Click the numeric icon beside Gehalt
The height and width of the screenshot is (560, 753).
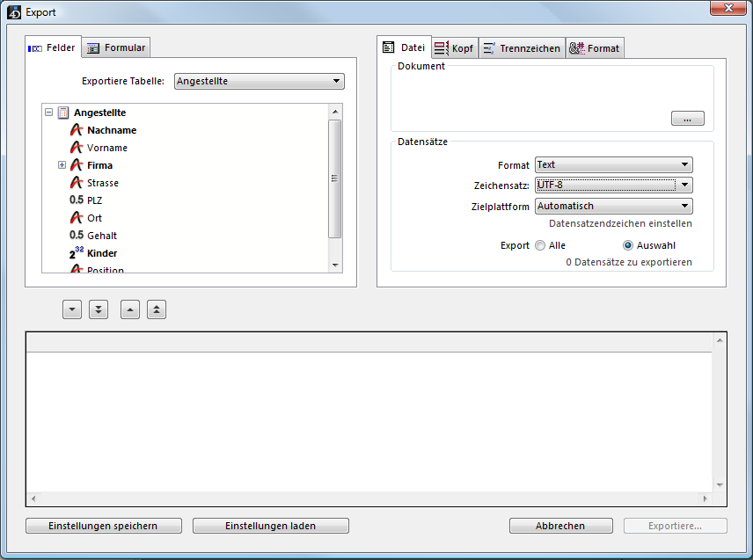[77, 236]
